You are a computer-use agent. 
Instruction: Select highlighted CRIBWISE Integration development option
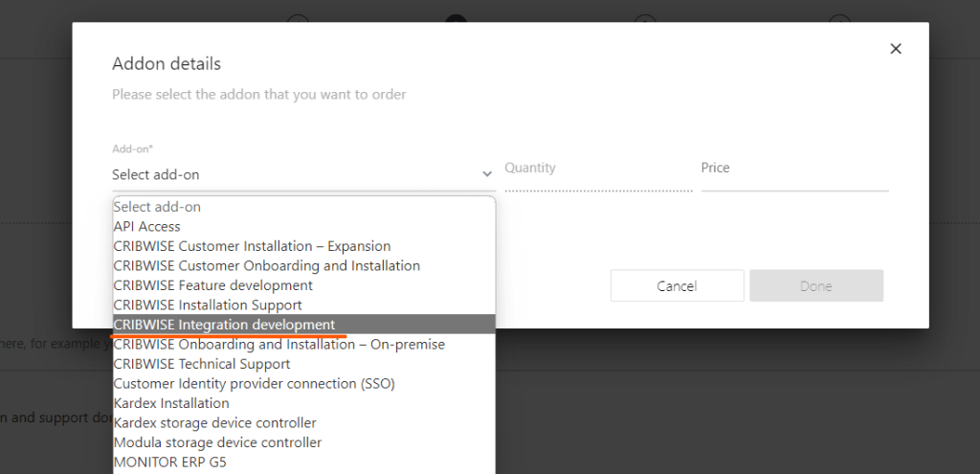pos(224,325)
